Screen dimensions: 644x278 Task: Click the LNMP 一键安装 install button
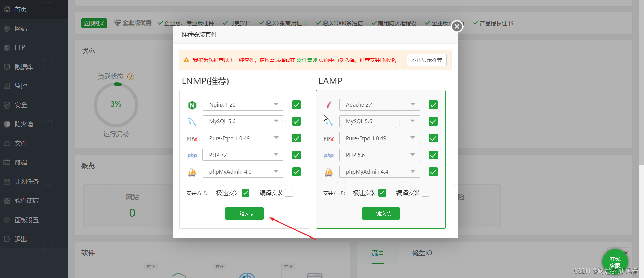244,213
